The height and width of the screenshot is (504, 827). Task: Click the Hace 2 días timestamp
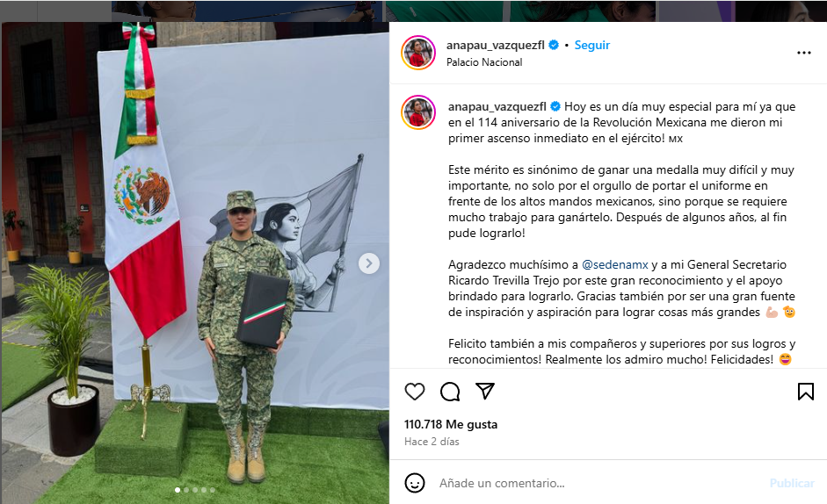pyautogui.click(x=432, y=442)
